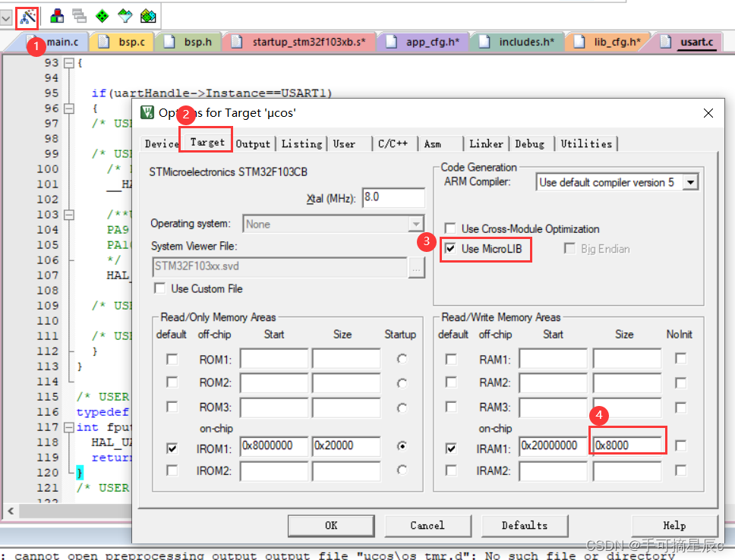Select the Target tab in Options dialog
This screenshot has height=560, width=735.
coord(207,142)
